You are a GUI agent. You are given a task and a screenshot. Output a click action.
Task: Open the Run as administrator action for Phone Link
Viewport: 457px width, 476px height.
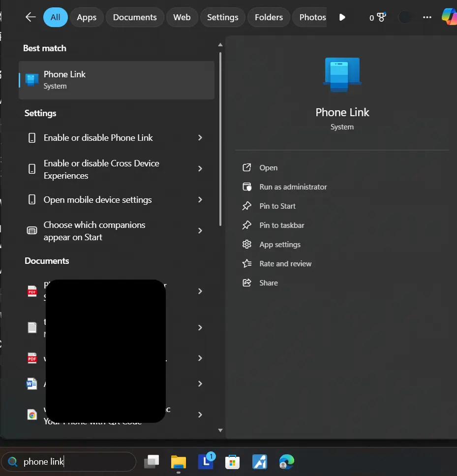point(293,187)
